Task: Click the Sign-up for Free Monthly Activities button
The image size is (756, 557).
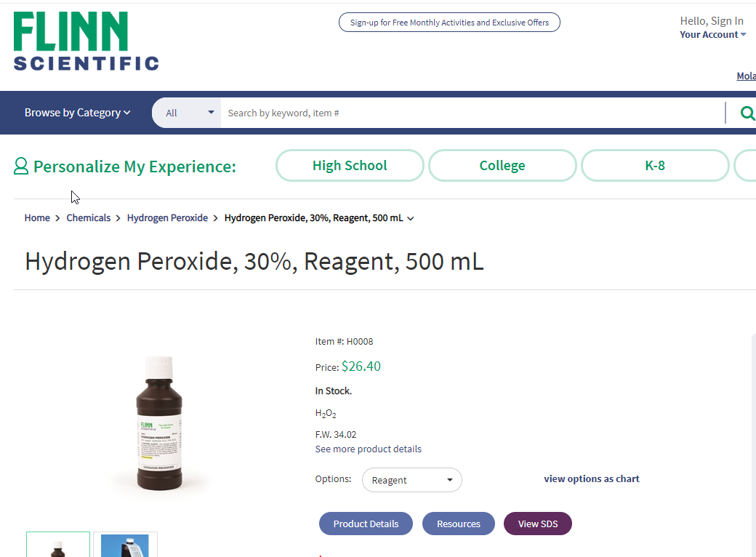Action: coord(449,23)
